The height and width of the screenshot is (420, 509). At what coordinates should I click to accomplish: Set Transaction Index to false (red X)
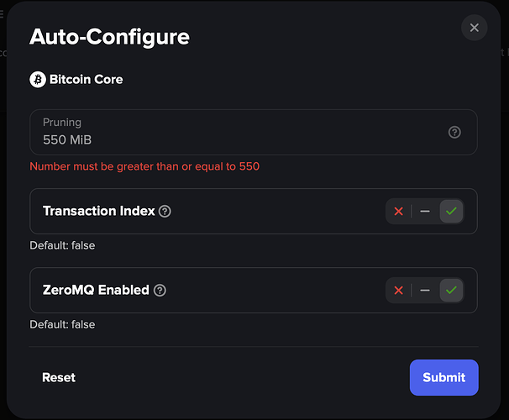click(x=399, y=212)
